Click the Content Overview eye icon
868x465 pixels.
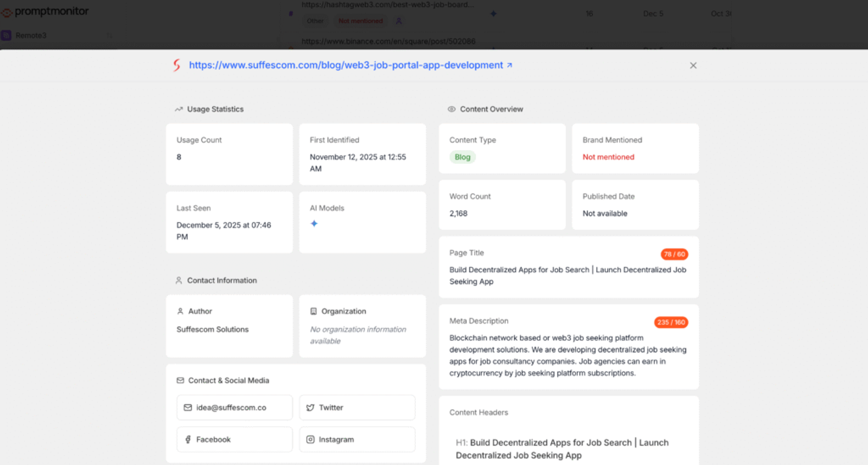tap(451, 109)
